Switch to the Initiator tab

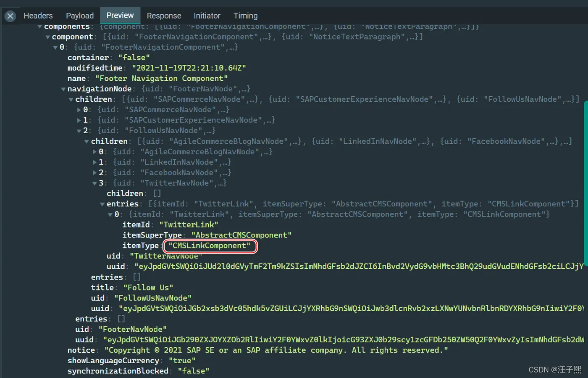tap(207, 16)
